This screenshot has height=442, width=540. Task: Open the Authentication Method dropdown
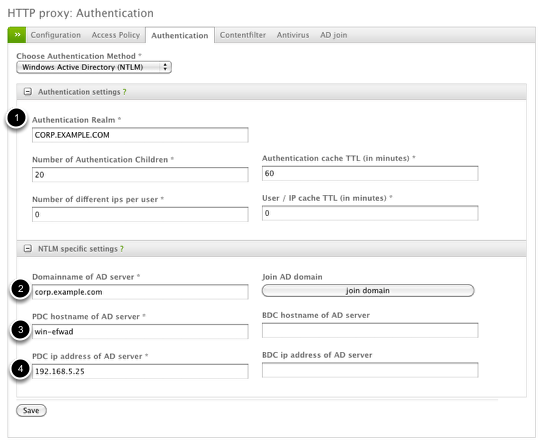click(94, 67)
